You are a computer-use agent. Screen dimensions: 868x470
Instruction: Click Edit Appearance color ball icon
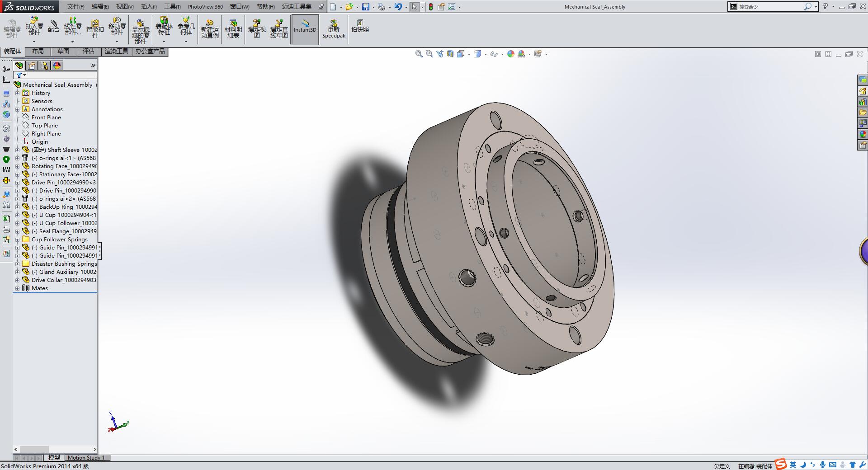point(511,54)
